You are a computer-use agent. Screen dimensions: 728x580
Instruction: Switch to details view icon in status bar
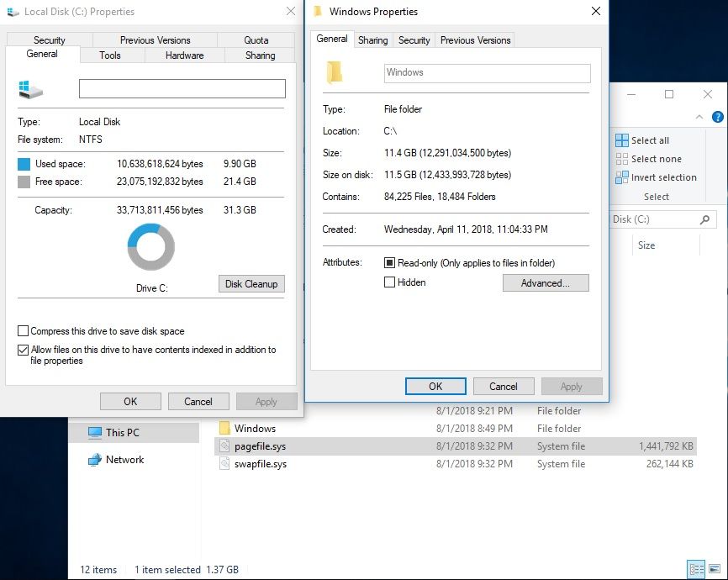696,569
